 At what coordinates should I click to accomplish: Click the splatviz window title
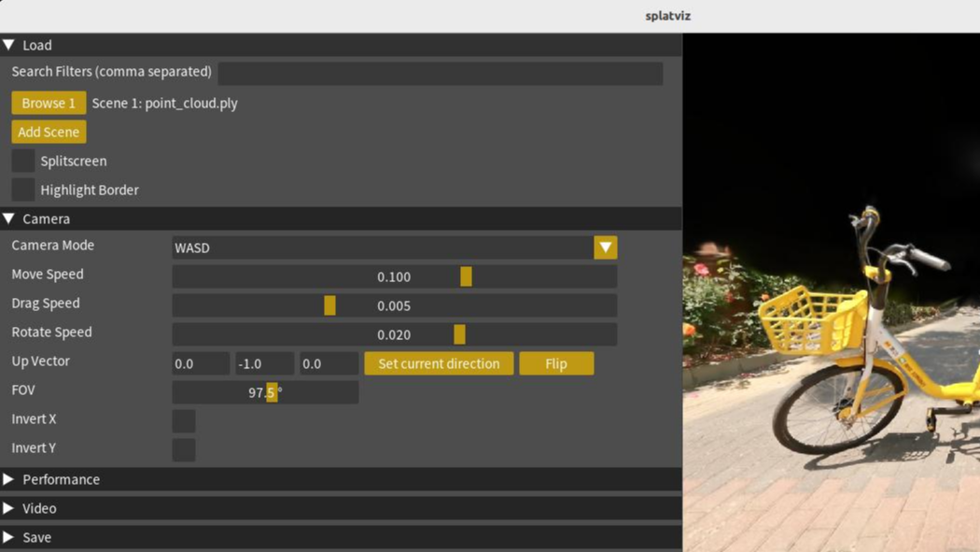(667, 16)
